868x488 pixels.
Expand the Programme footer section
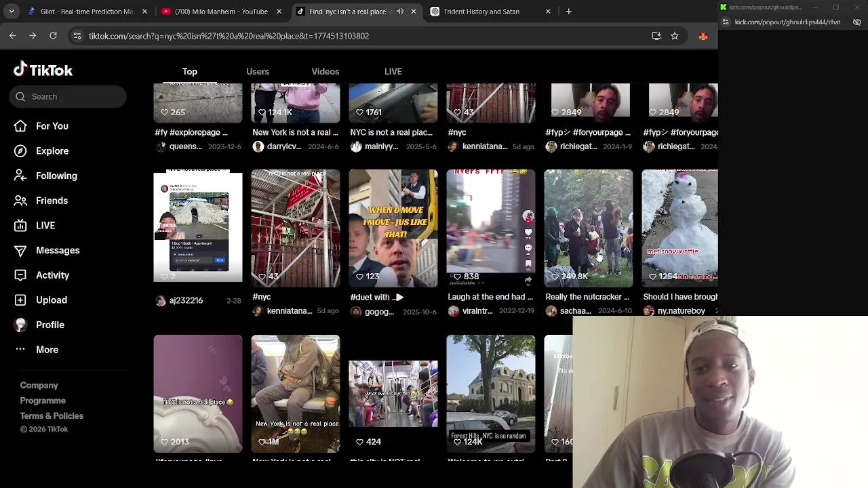[43, 401]
